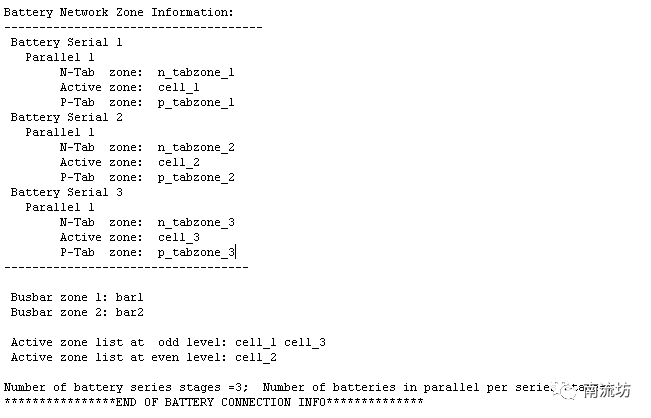Screen dimensions: 651x418
Task: Click the Busbar zone 1: bar1 line
Action: [x=77, y=297]
